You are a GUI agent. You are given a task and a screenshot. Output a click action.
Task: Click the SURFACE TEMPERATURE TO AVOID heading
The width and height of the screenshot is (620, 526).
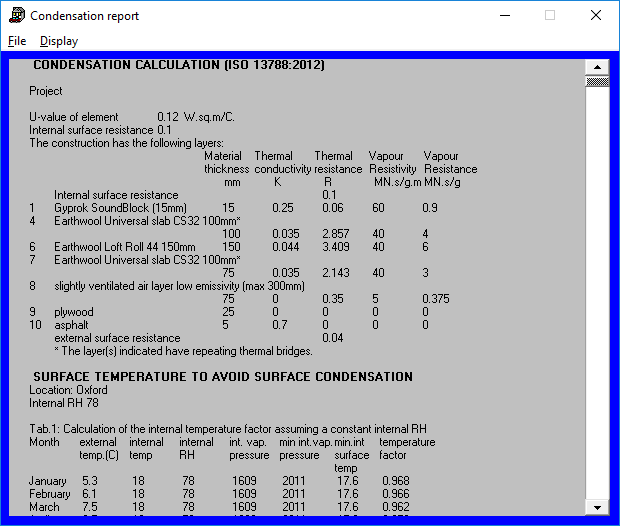[x=223, y=377]
